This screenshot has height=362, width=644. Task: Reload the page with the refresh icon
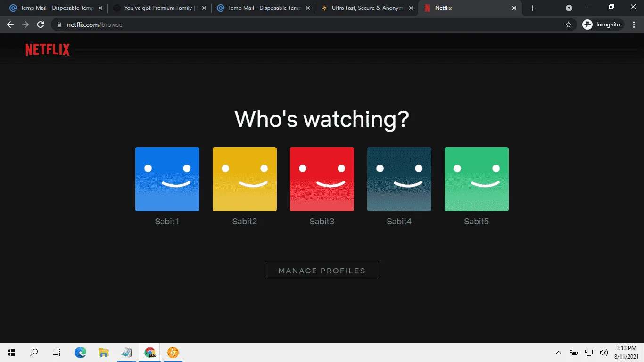click(x=41, y=25)
